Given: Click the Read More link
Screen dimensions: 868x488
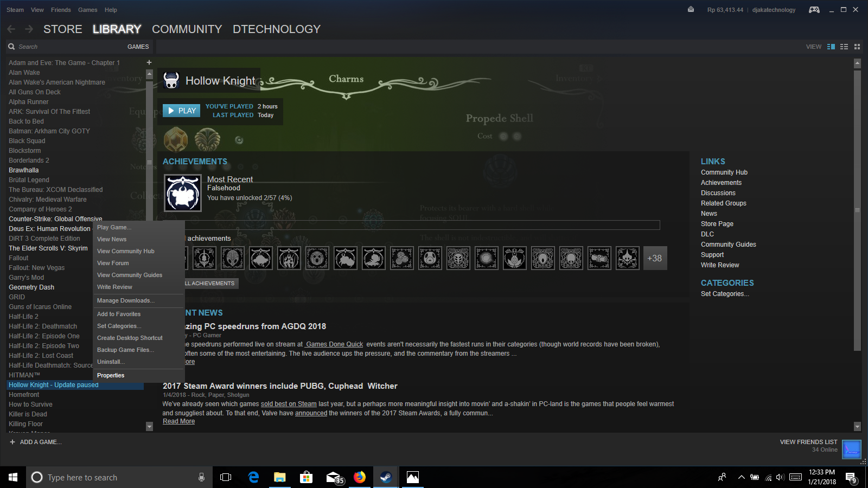Looking at the screenshot, I should coord(178,421).
